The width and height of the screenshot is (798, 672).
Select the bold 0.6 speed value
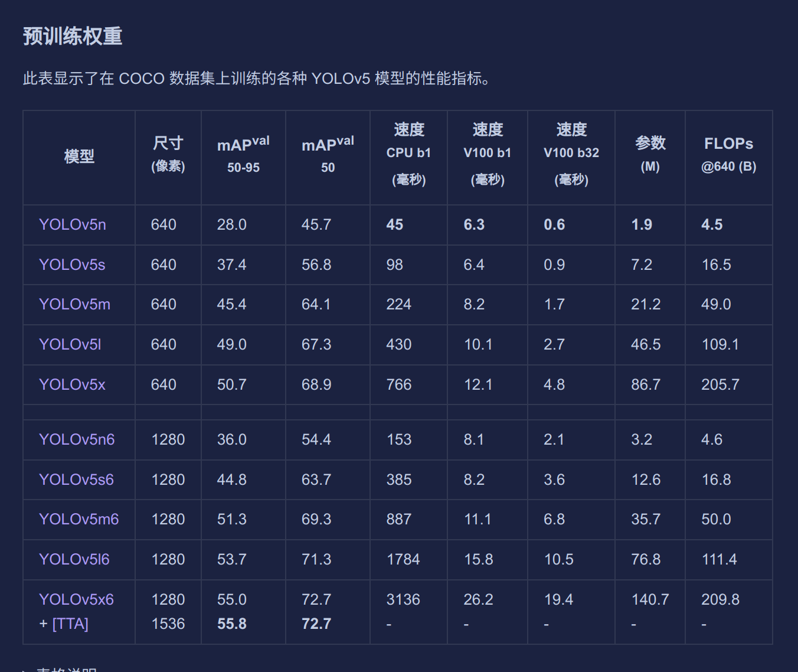click(554, 224)
